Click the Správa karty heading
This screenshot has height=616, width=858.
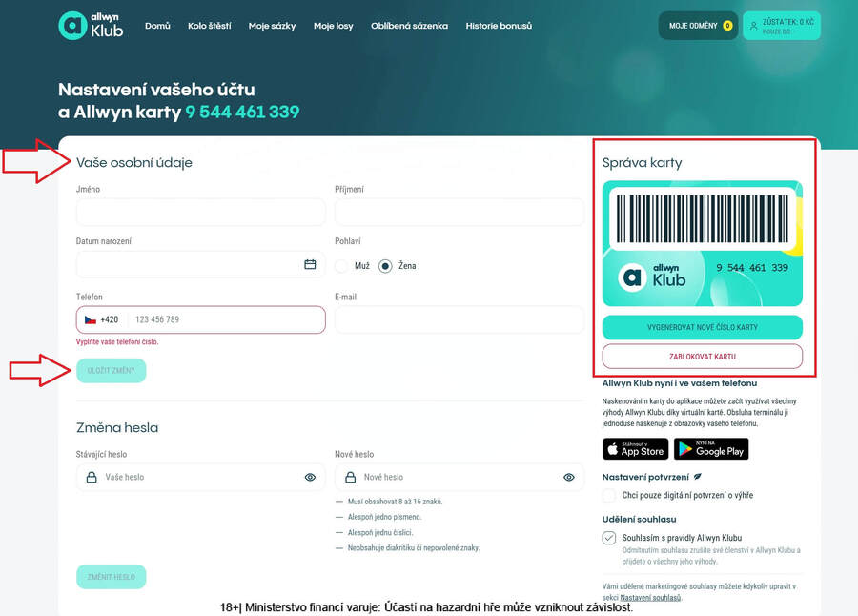(642, 163)
